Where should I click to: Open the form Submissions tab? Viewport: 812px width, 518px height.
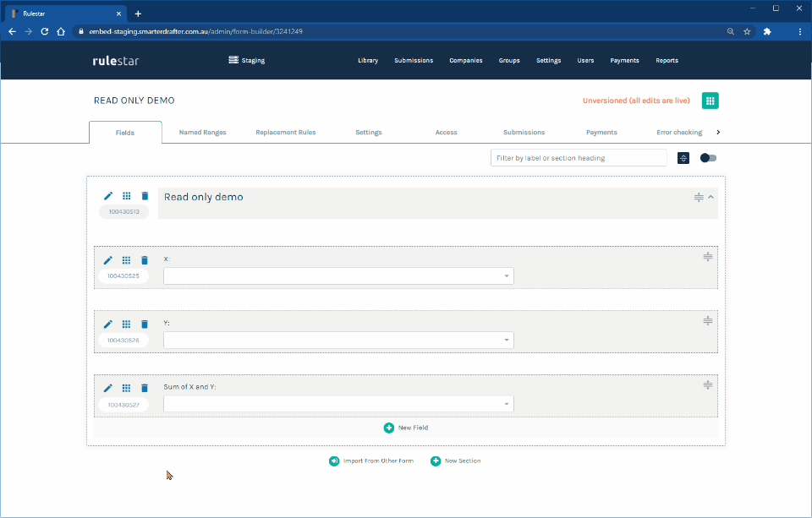click(524, 133)
